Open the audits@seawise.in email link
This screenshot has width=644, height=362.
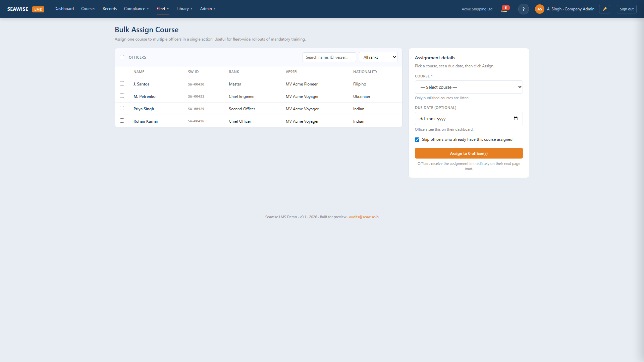pyautogui.click(x=364, y=217)
